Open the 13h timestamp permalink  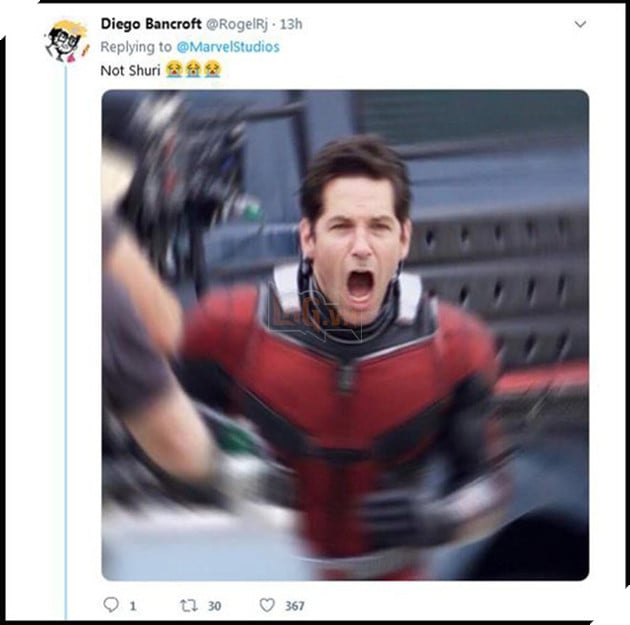pos(291,25)
